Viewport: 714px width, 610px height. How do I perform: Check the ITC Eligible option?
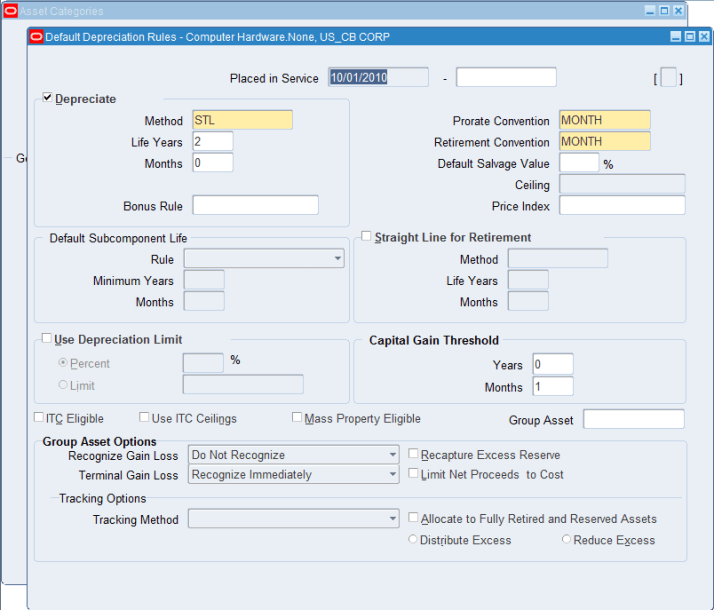(x=40, y=418)
